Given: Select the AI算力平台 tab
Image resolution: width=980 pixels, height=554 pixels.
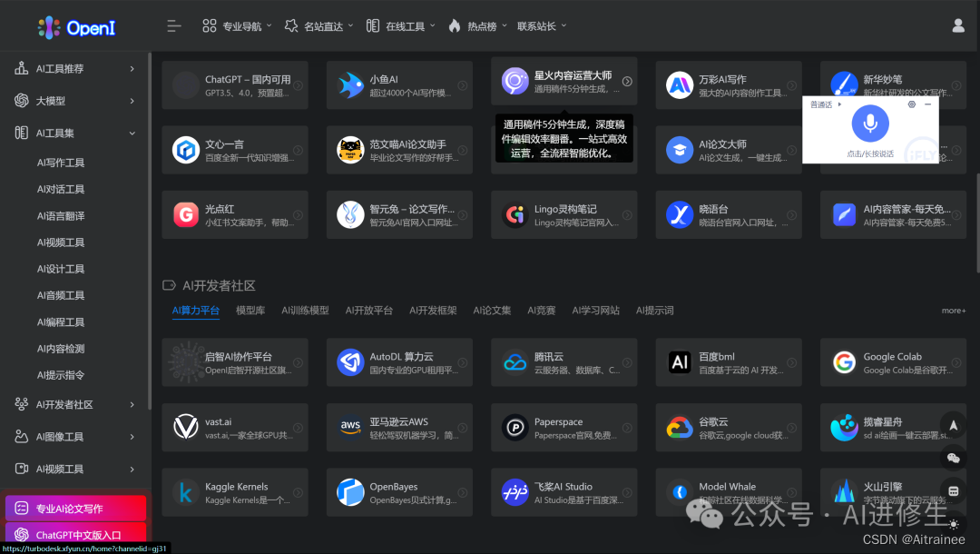Looking at the screenshot, I should (x=196, y=311).
